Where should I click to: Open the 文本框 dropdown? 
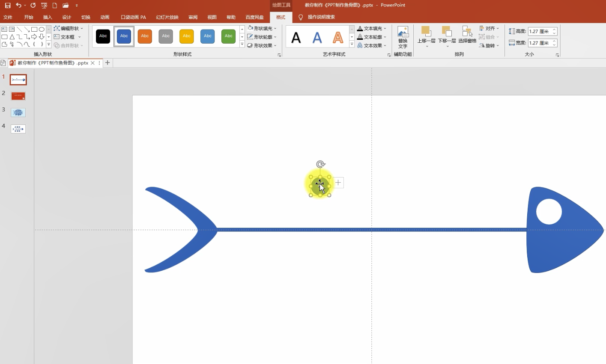68,37
